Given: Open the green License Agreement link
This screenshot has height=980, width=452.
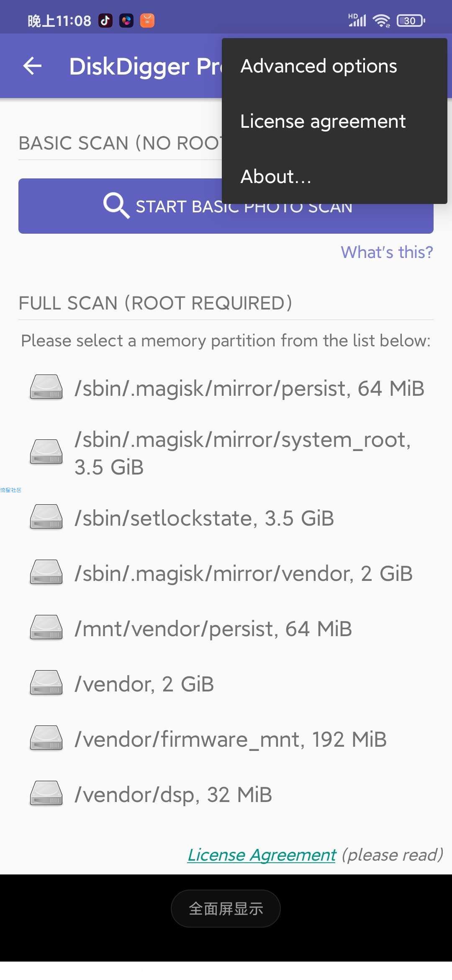Looking at the screenshot, I should (262, 855).
